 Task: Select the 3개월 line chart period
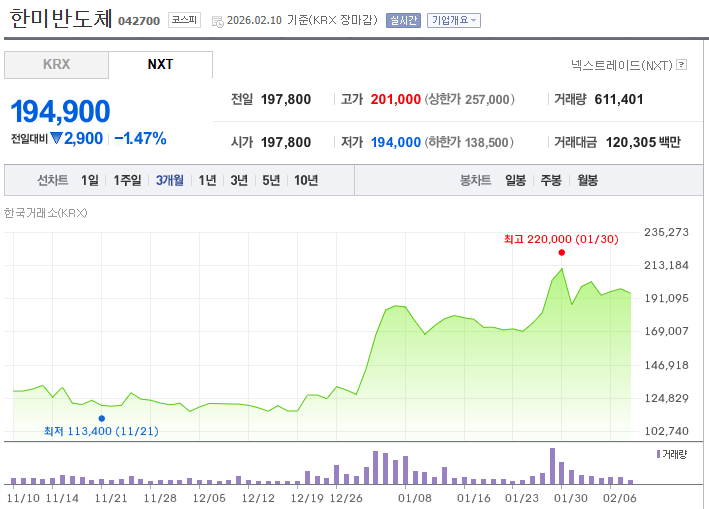170,180
